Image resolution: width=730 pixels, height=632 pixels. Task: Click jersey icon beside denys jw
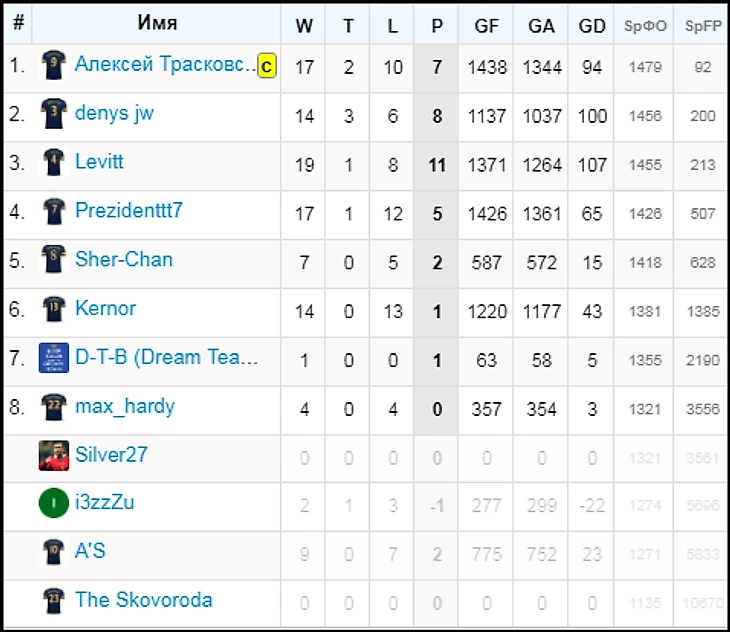click(52, 114)
